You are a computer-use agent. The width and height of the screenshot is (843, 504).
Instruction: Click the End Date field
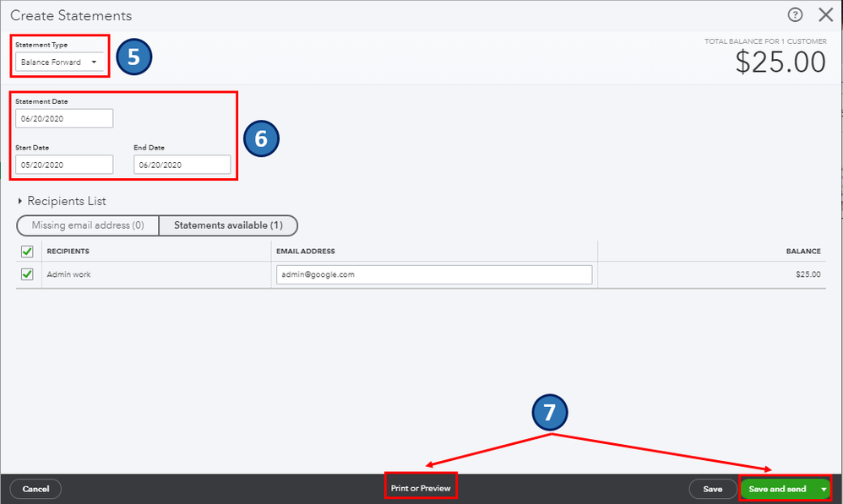[182, 165]
